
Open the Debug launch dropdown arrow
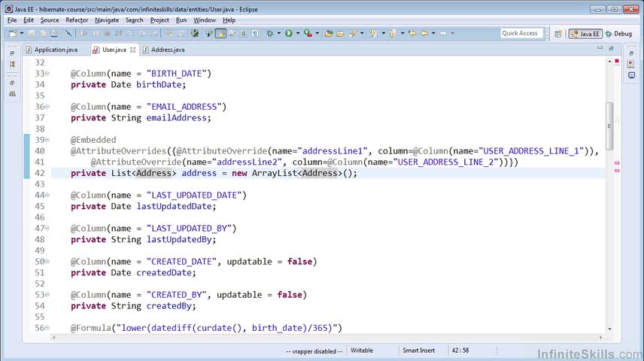[x=278, y=33]
